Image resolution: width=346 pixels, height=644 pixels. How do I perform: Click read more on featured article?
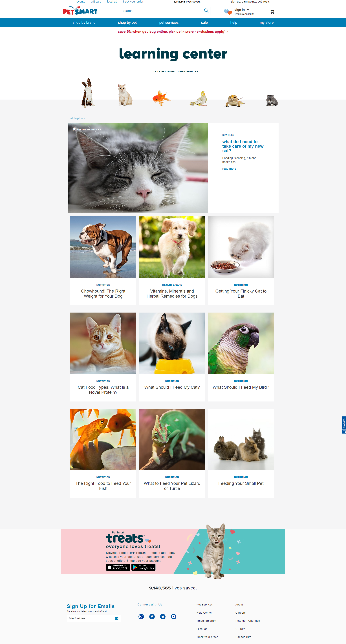[x=229, y=169]
